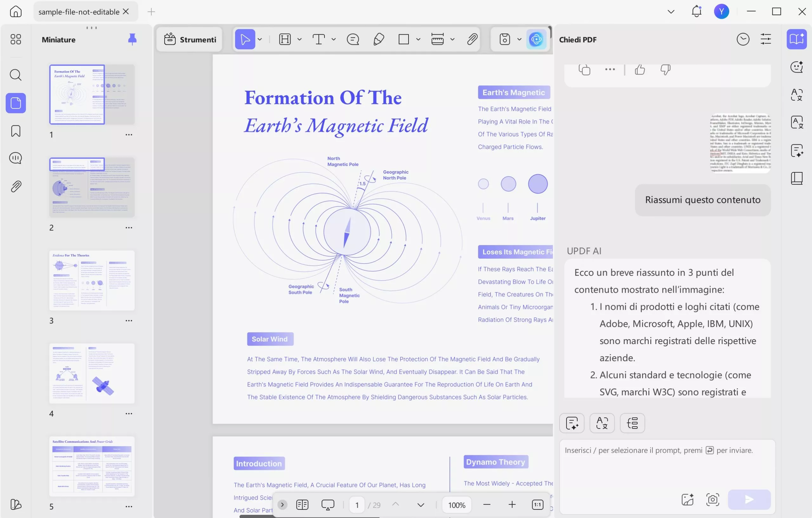Screen dimensions: 812x518
Task: Select the Thumbnails page panel icon
Action: tap(16, 103)
